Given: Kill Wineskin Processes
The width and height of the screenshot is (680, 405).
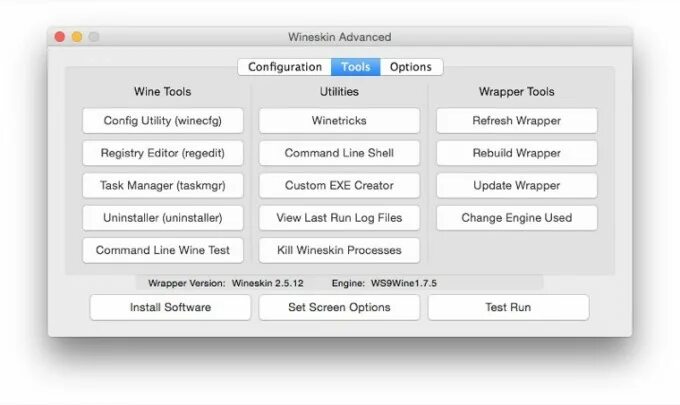Looking at the screenshot, I should (339, 249).
